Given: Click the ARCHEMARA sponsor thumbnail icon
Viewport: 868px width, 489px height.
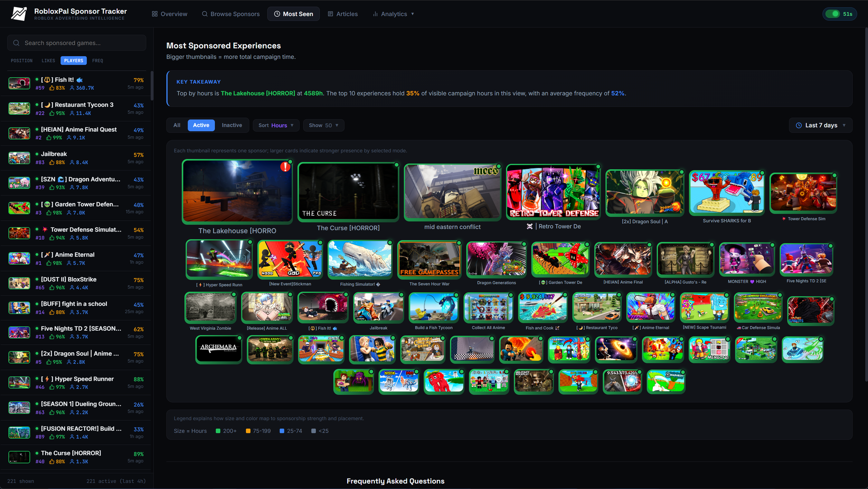Looking at the screenshot, I should (219, 349).
